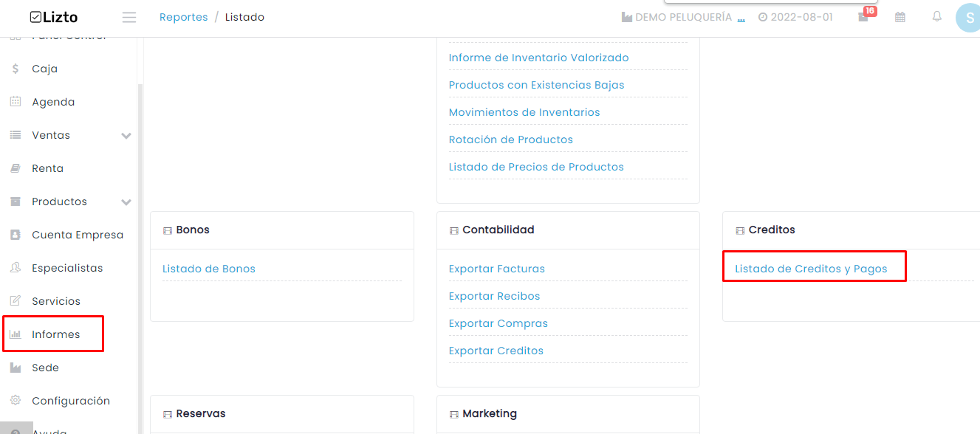
Task: Expand the Productos submenu chevron
Action: [x=126, y=202]
